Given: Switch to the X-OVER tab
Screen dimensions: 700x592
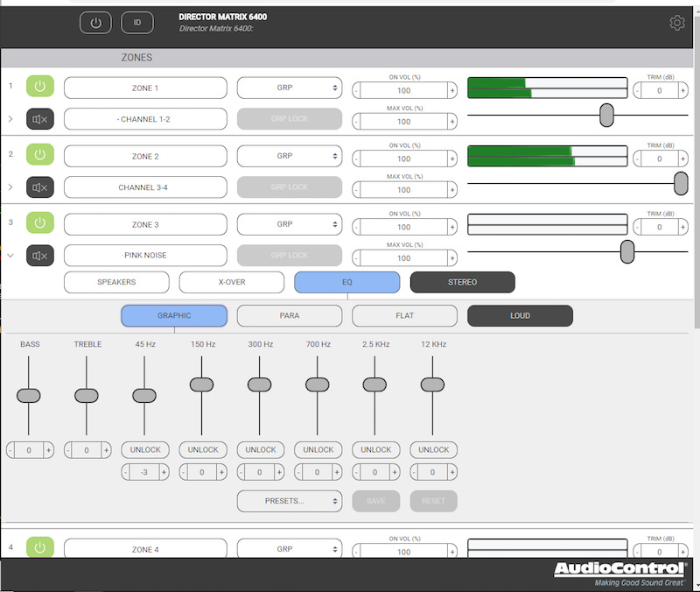Looking at the screenshot, I should [232, 282].
